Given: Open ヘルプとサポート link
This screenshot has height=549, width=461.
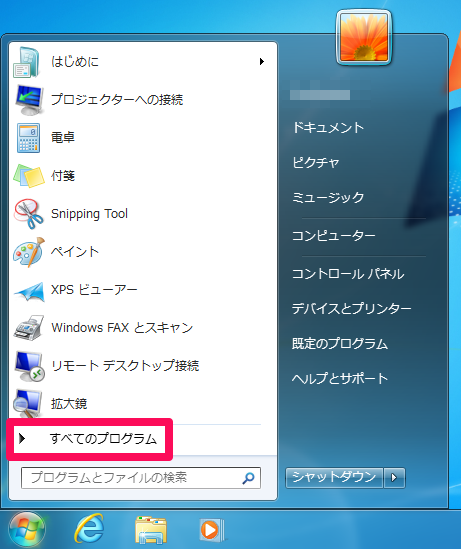Looking at the screenshot, I should point(340,378).
